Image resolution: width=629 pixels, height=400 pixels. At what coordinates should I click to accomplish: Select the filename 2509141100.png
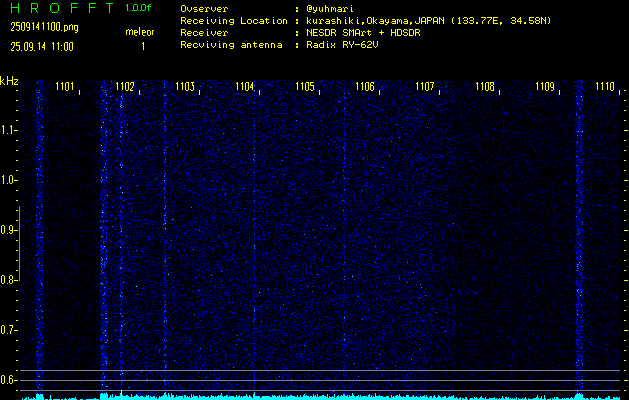coord(45,27)
